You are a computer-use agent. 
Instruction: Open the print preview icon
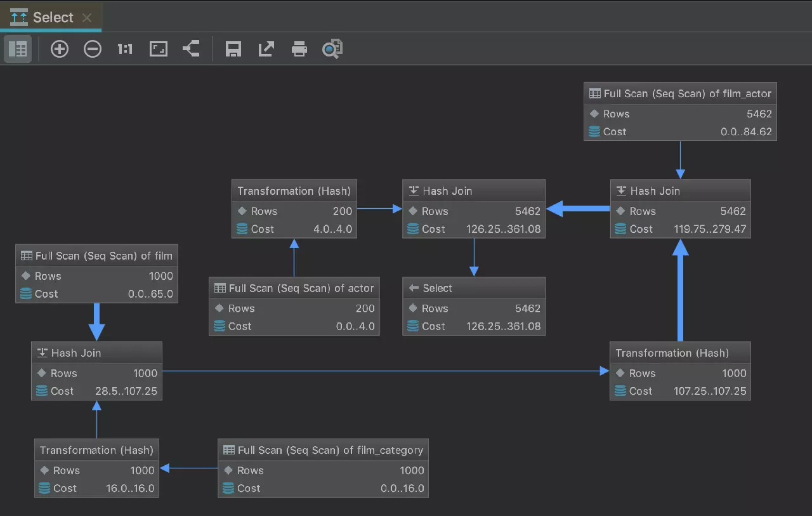point(332,49)
